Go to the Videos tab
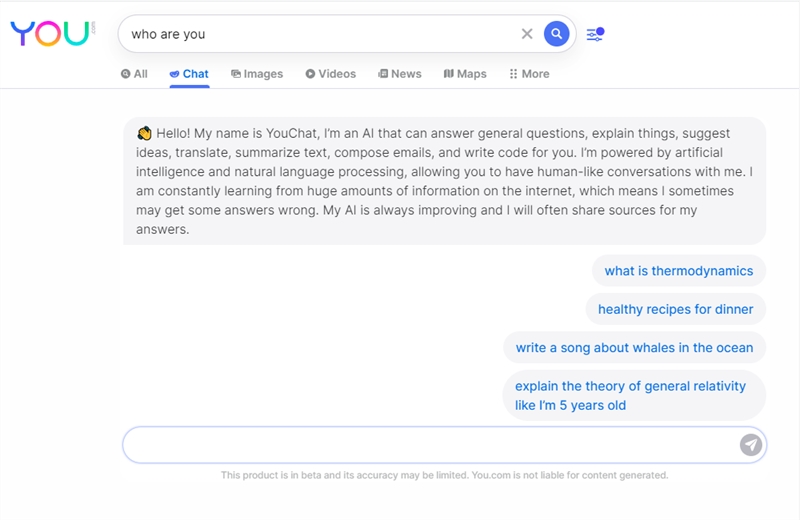 point(331,74)
